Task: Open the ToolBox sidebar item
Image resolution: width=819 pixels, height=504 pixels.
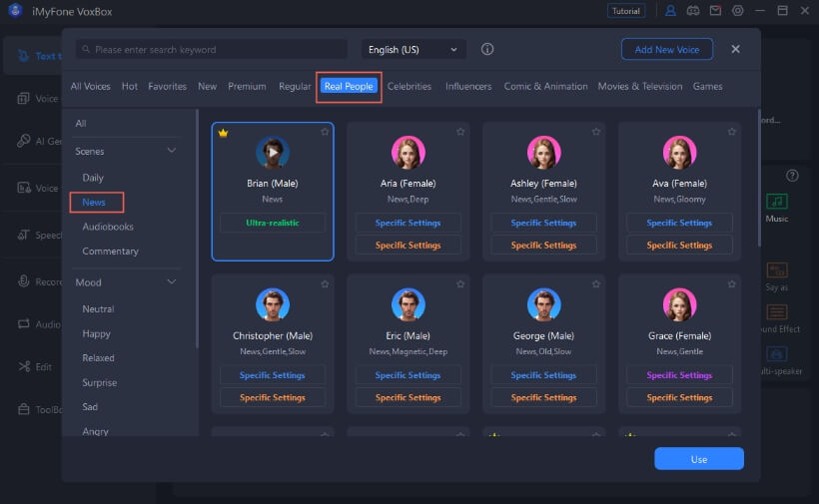Action: pyautogui.click(x=40, y=409)
